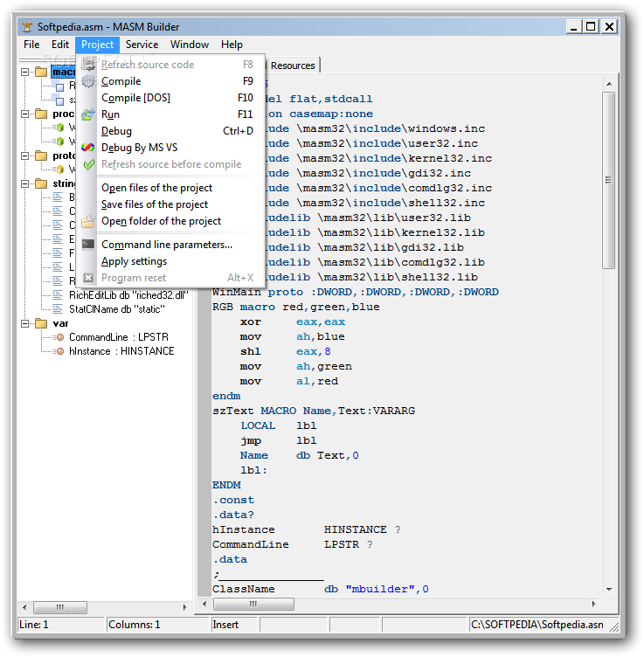Image resolution: width=644 pixels, height=657 pixels.
Task: Collapse the string tree node
Action: click(25, 183)
